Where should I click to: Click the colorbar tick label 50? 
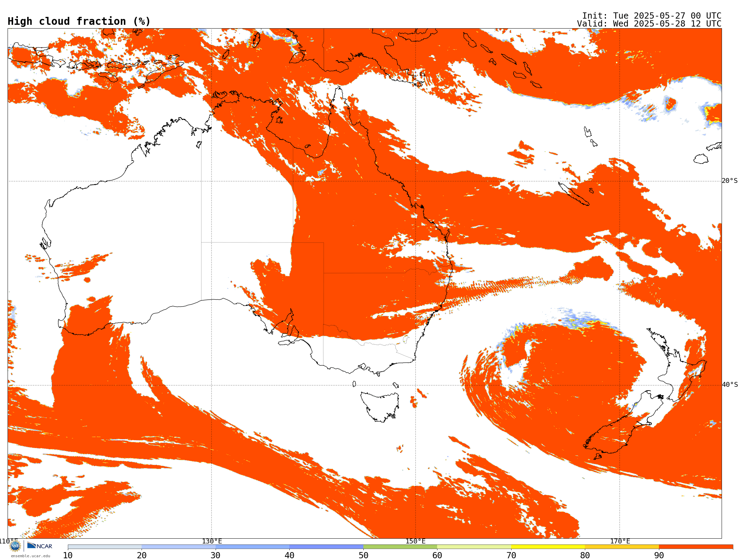point(363,556)
